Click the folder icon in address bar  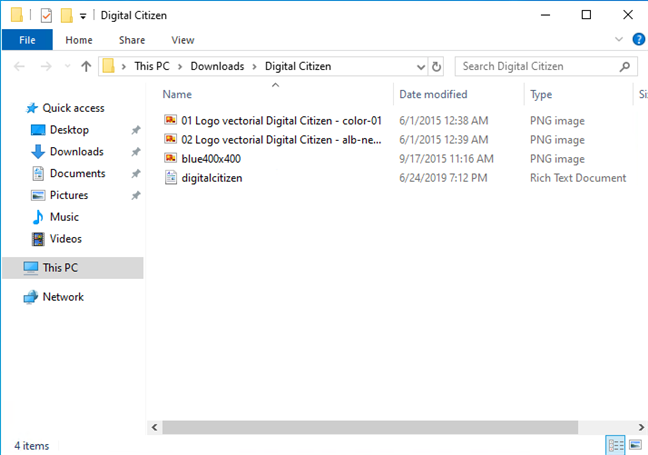pos(108,66)
